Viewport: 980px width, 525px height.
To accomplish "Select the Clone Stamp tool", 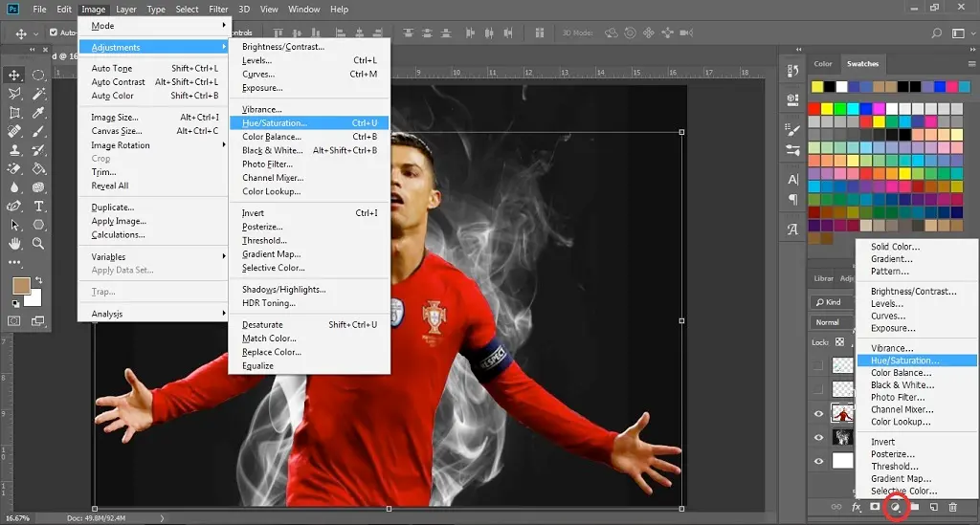I will click(x=13, y=150).
